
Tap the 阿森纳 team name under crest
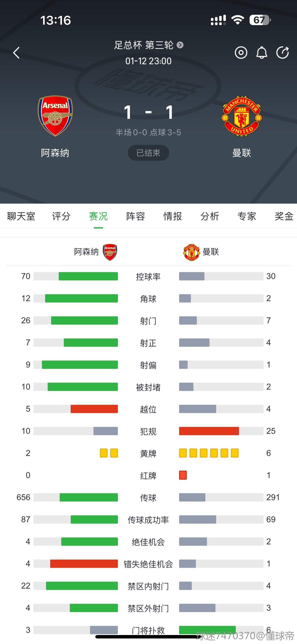click(55, 153)
